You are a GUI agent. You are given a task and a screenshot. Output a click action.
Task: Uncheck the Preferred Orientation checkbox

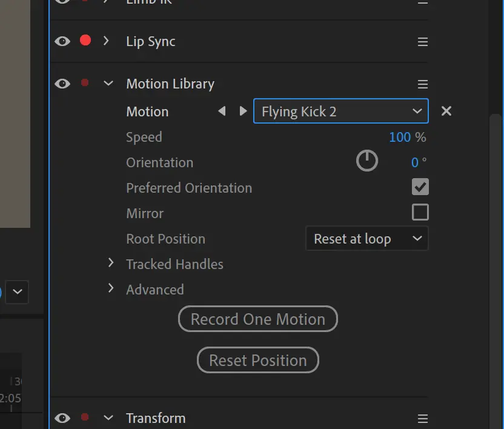click(420, 187)
